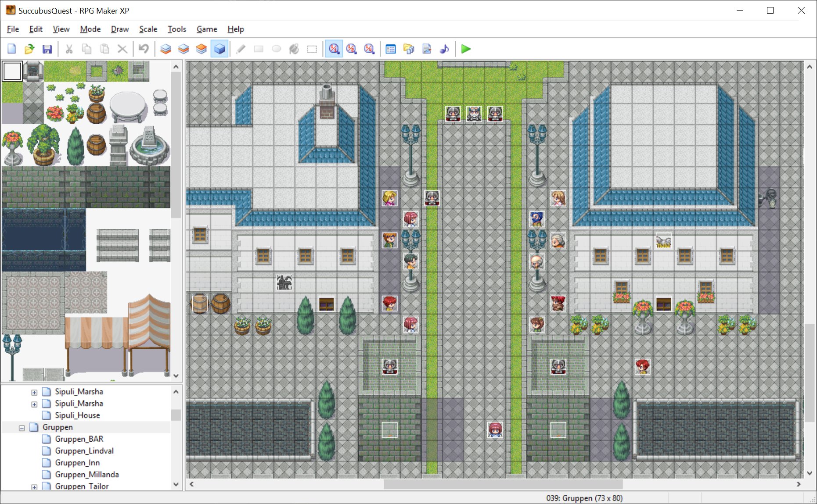The height and width of the screenshot is (504, 817).
Task: Select the Gruppen_Millanda map
Action: coord(87,475)
